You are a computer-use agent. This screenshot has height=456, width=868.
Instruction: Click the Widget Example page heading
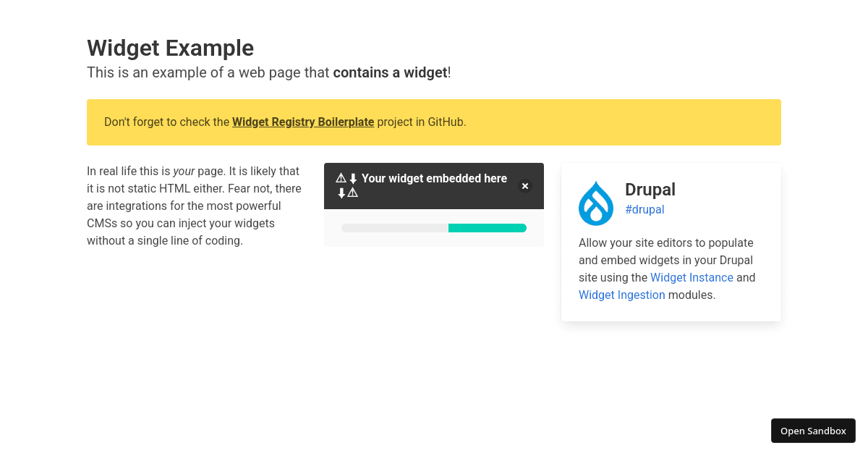tap(170, 48)
